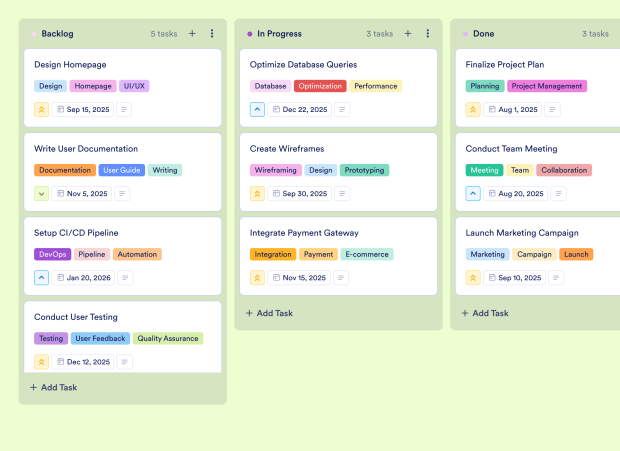Click priority icon on Design Homepage card
Screen dimensions: 620x451
(x=42, y=109)
